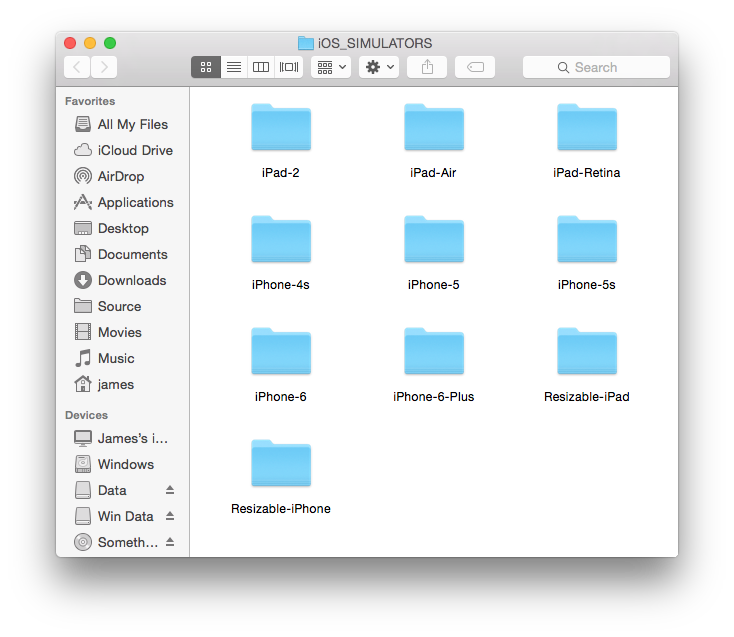Select the iPad-Air folder icon
734x637 pixels.
click(x=434, y=127)
